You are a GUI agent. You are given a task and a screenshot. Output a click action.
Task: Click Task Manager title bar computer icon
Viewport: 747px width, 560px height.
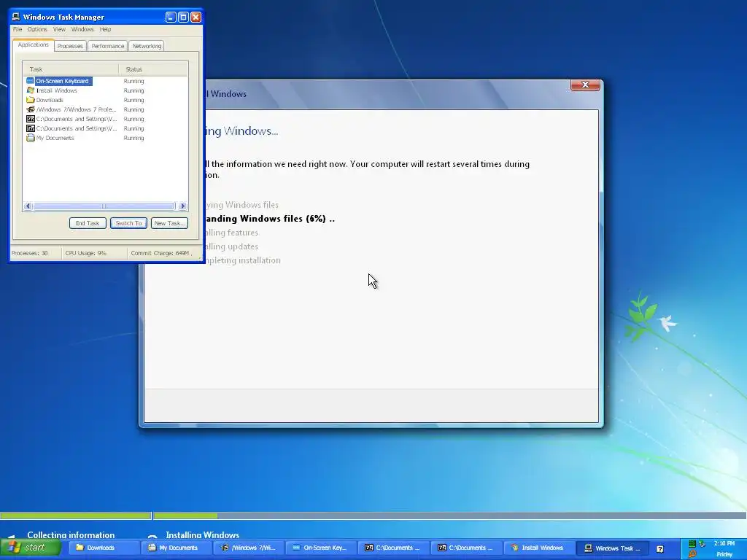tap(16, 17)
